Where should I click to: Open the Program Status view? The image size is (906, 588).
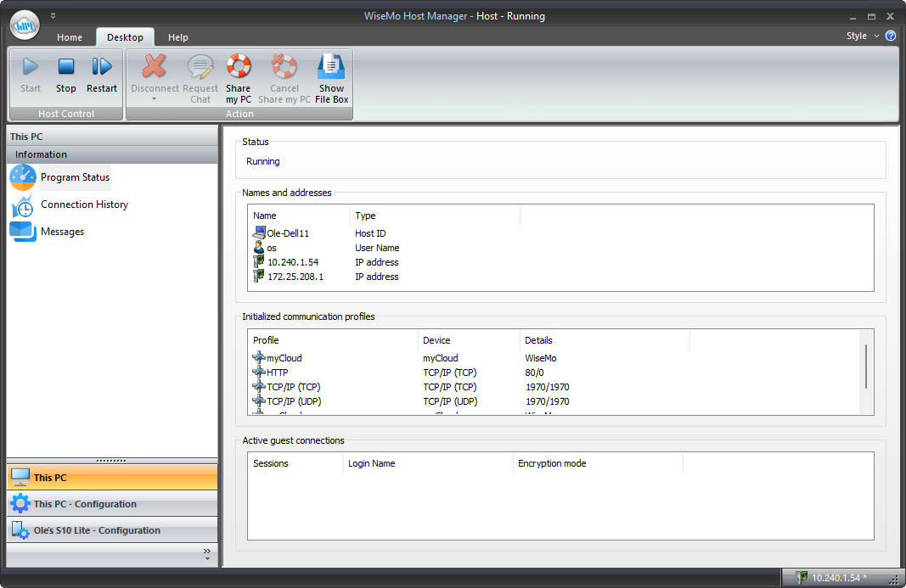[75, 177]
